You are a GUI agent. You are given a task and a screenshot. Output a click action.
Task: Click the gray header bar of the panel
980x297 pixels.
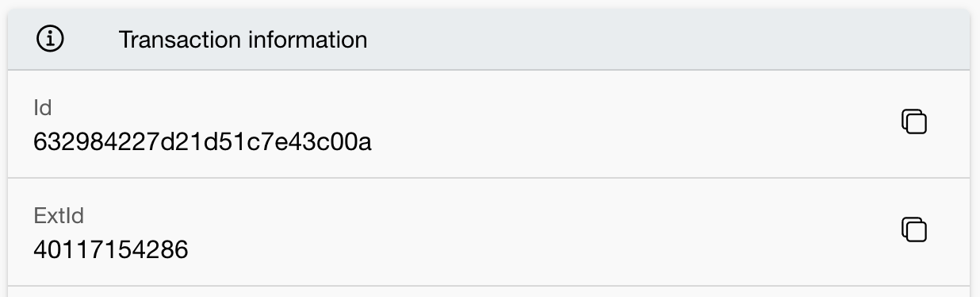[488, 40]
